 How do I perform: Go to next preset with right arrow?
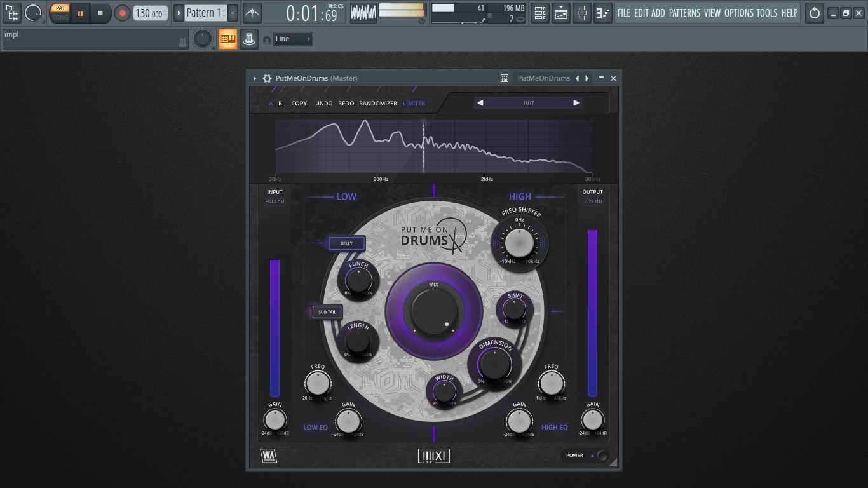pos(576,103)
